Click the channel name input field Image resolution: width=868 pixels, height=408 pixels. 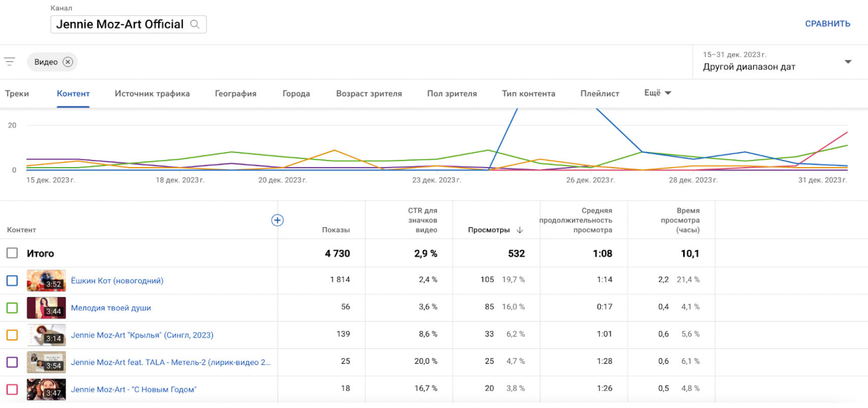coord(120,24)
